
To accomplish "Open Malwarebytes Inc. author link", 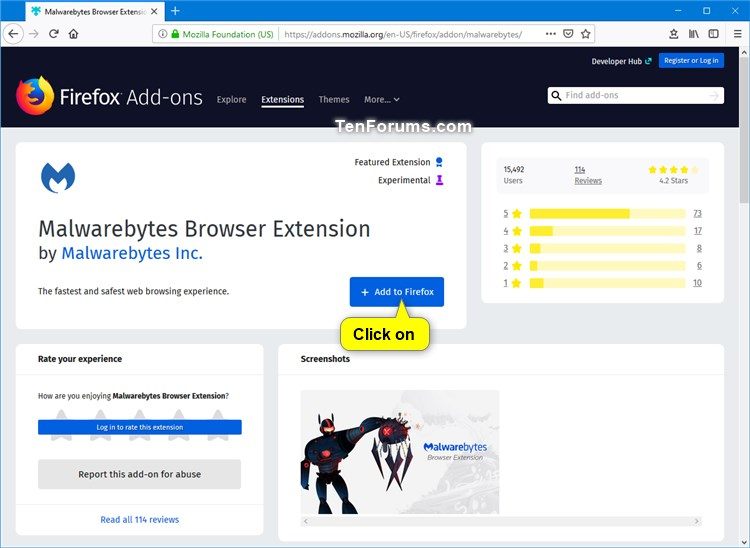I will click(132, 253).
